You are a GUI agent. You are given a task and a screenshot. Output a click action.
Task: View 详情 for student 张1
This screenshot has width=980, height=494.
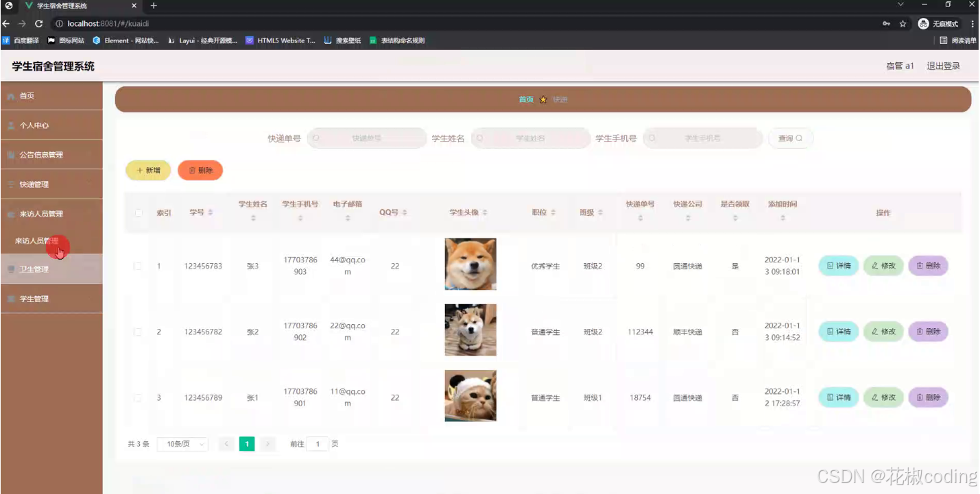click(x=839, y=397)
